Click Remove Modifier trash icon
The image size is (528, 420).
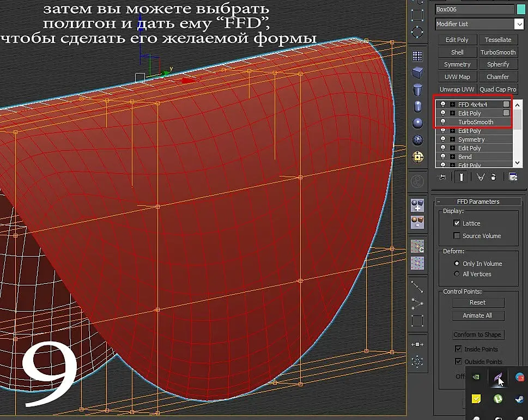click(493, 177)
